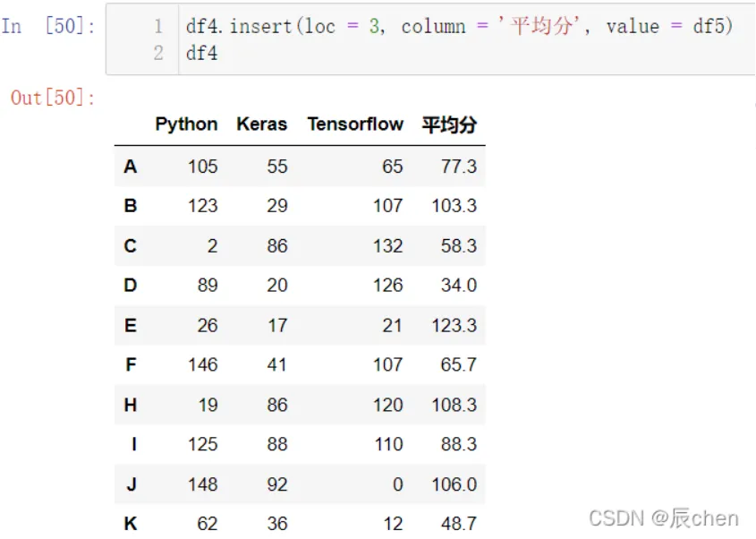Select row index label B
The height and width of the screenshot is (539, 756).
(131, 206)
